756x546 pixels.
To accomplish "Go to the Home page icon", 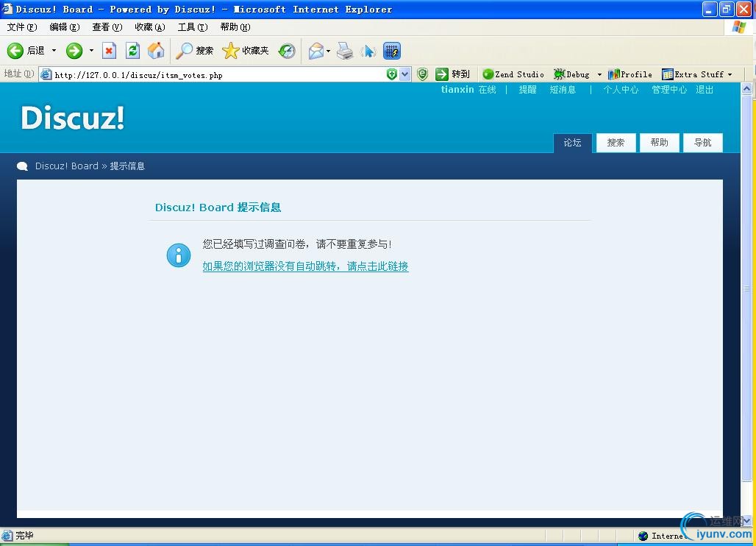I will pyautogui.click(x=156, y=51).
